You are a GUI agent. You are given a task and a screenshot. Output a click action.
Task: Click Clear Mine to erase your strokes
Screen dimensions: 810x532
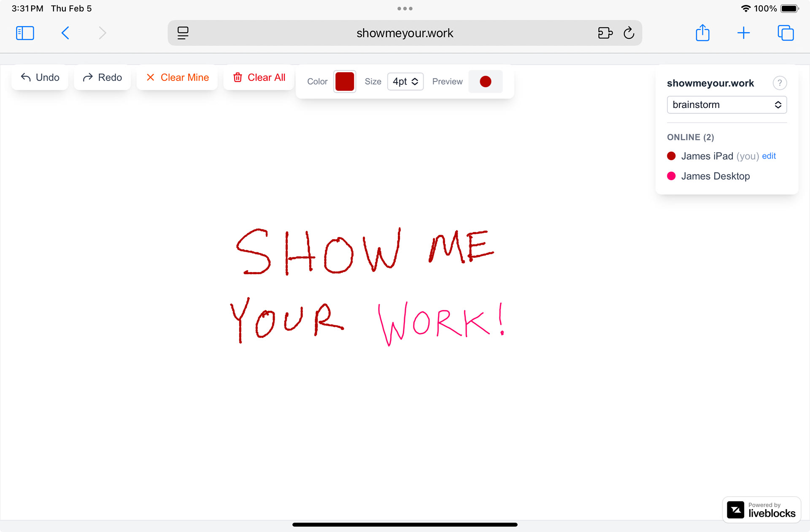click(x=177, y=78)
